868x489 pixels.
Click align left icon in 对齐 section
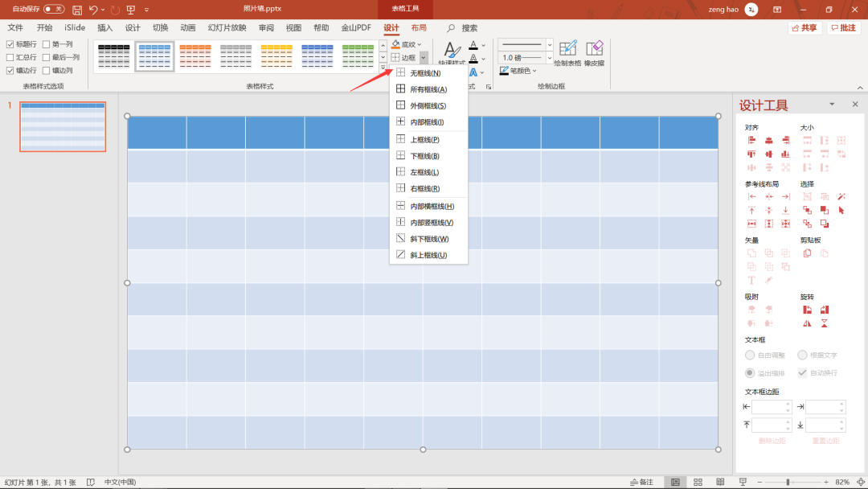(751, 141)
